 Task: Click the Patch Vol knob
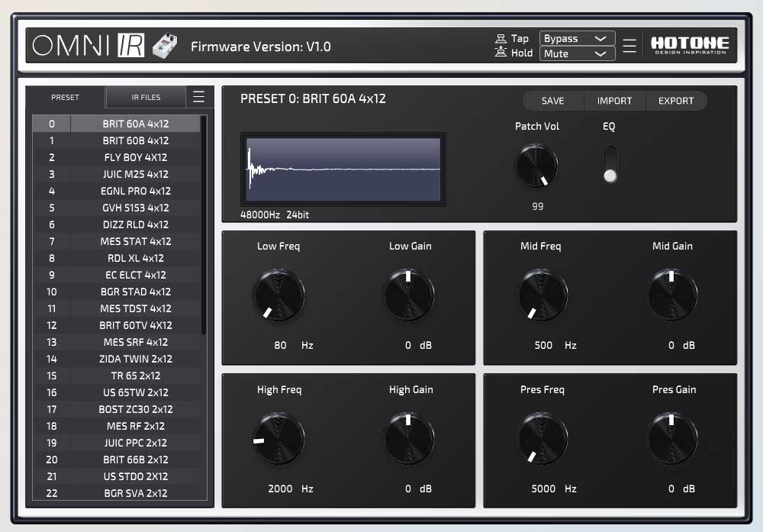(536, 166)
